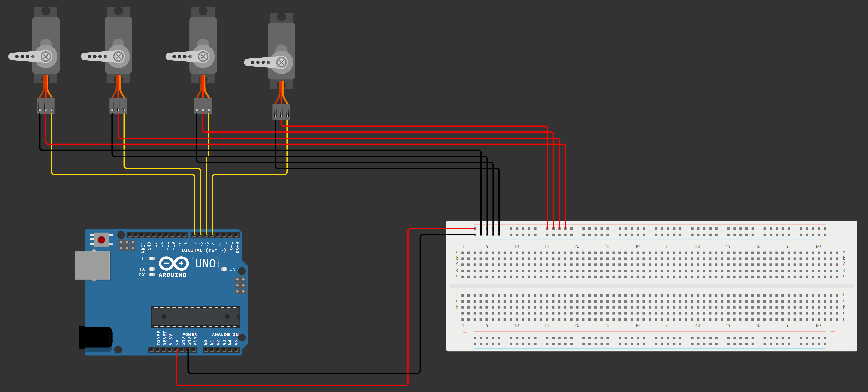This screenshot has width=868, height=392.
Task: Click the 'POWER' header label
Action: pyautogui.click(x=189, y=334)
